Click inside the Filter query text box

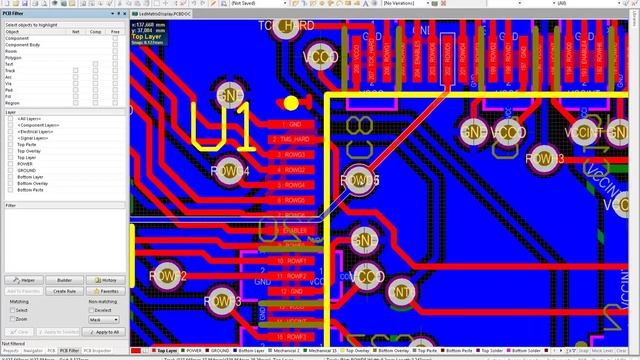[64, 241]
